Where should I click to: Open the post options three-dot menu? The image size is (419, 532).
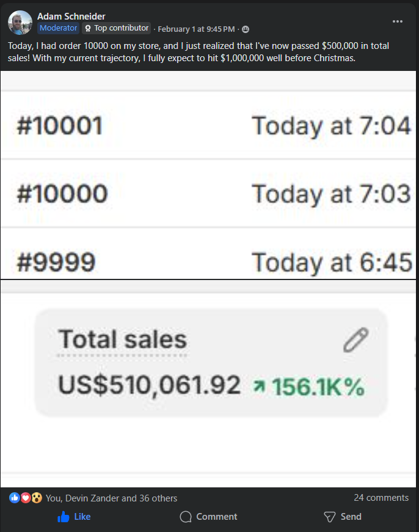pos(398,21)
